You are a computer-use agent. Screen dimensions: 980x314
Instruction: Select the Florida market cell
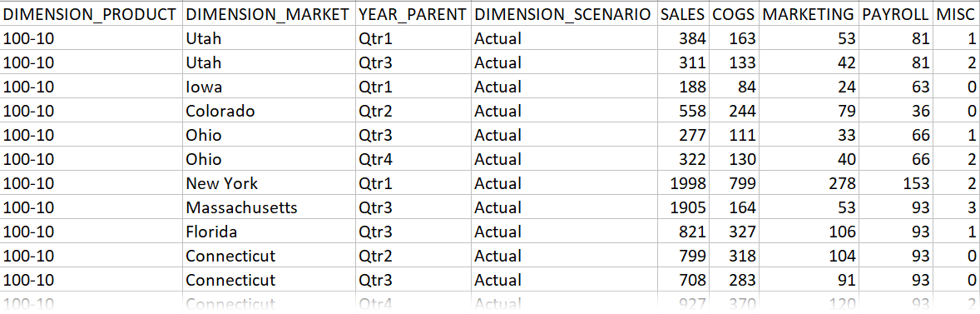click(269, 232)
